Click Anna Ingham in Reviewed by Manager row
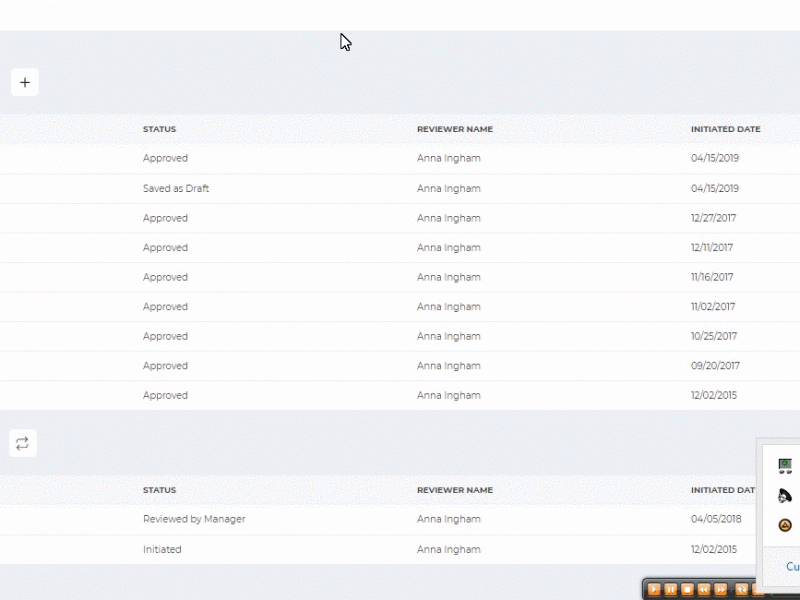The width and height of the screenshot is (800, 600). (x=448, y=519)
